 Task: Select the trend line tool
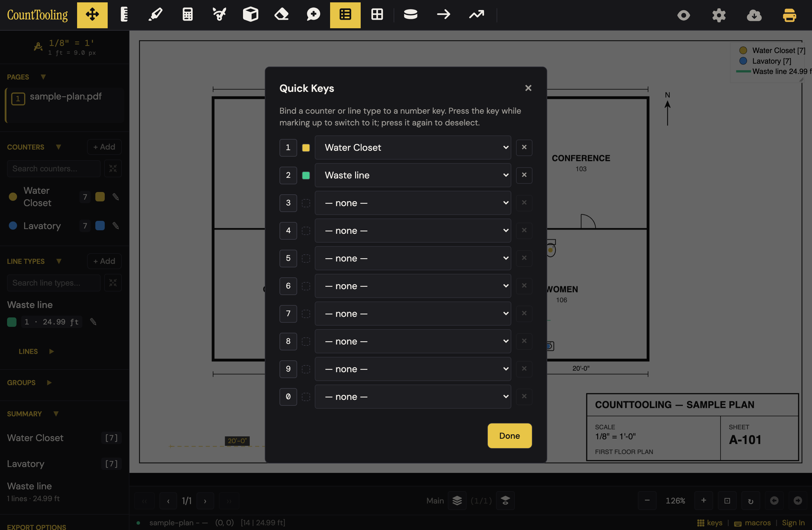tap(476, 15)
